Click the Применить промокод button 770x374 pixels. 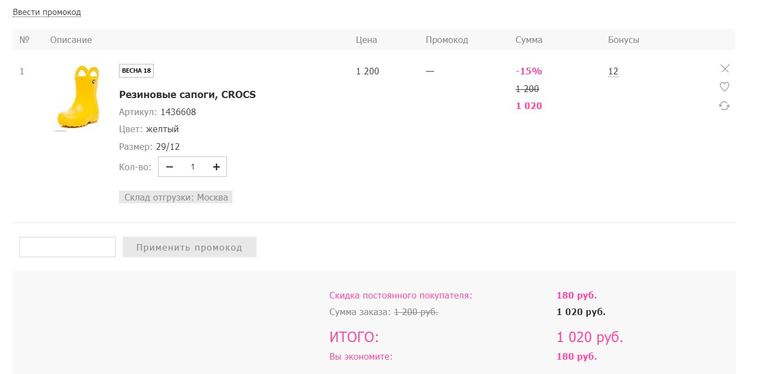(x=190, y=247)
